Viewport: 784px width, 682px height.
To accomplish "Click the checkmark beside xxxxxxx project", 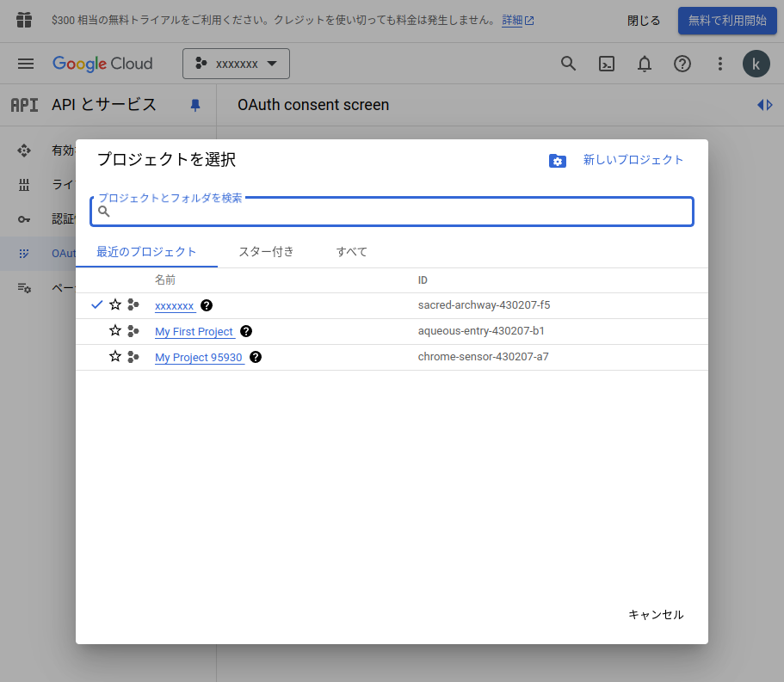I will point(97,304).
